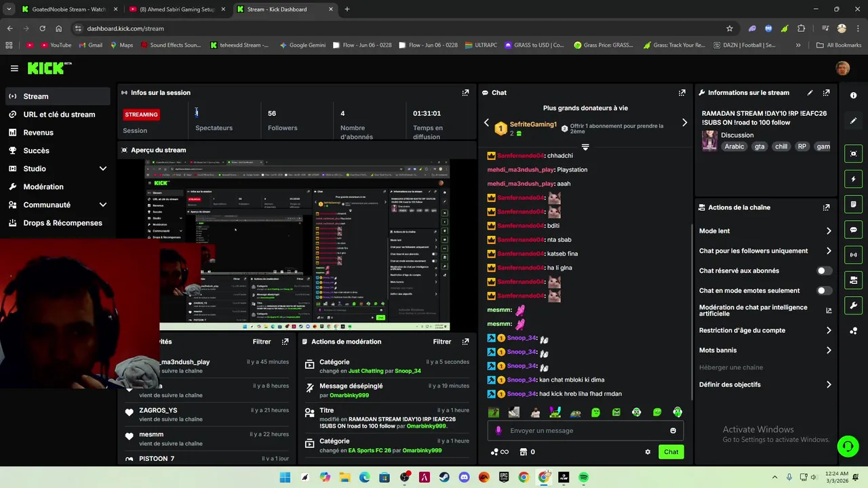The height and width of the screenshot is (488, 868).
Task: Click the shop icon showing 0
Action: click(527, 452)
